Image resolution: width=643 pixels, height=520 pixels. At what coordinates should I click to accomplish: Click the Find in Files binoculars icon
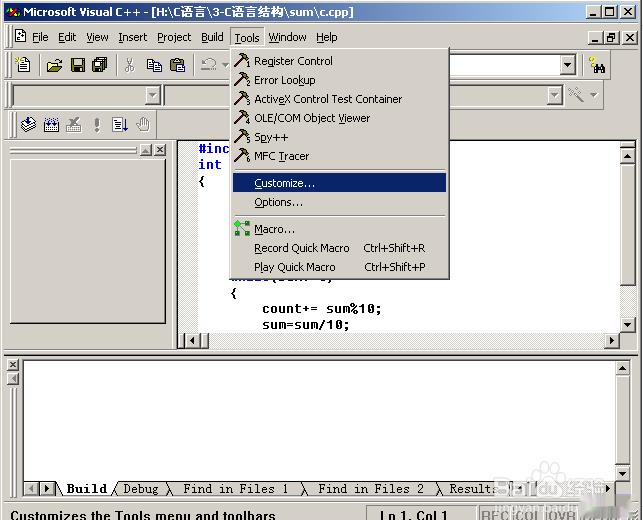point(597,66)
